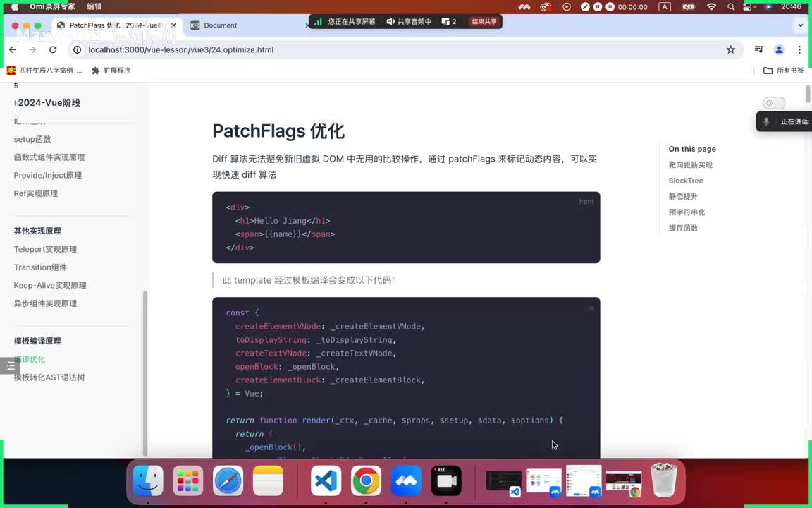Click the sidebar vertical scrollbar
Image resolution: width=812 pixels, height=508 pixels.
coord(145,373)
